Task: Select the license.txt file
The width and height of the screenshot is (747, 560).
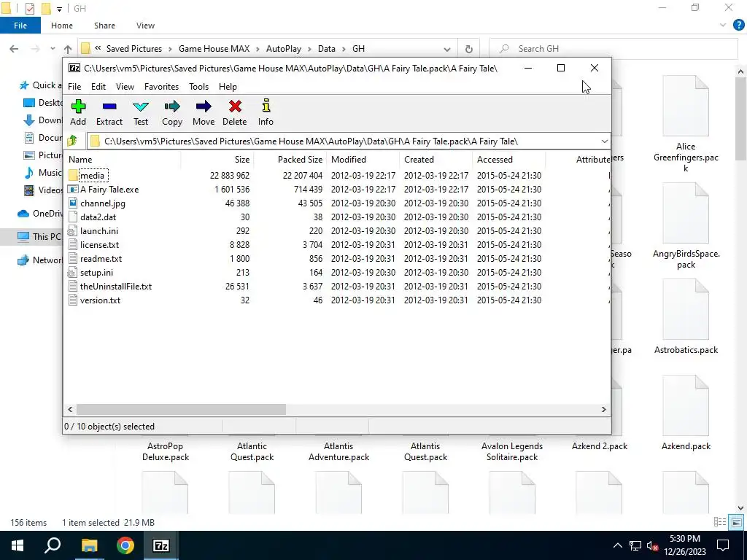Action: point(99,245)
